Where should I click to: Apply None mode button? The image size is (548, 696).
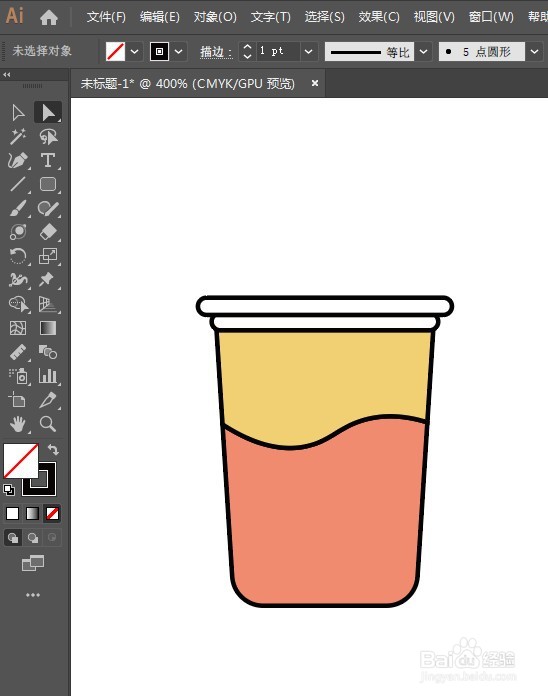point(52,514)
